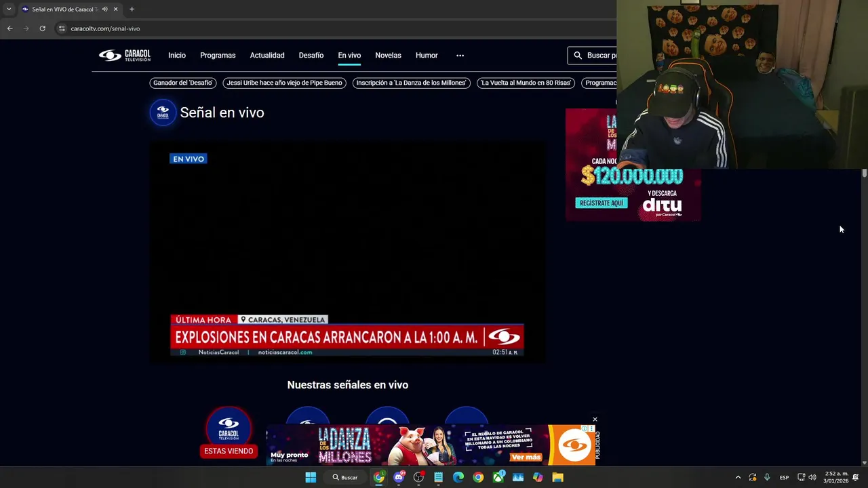Click Jessi Uribe hace año viejo tag
The width and height of the screenshot is (868, 488).
(x=284, y=83)
